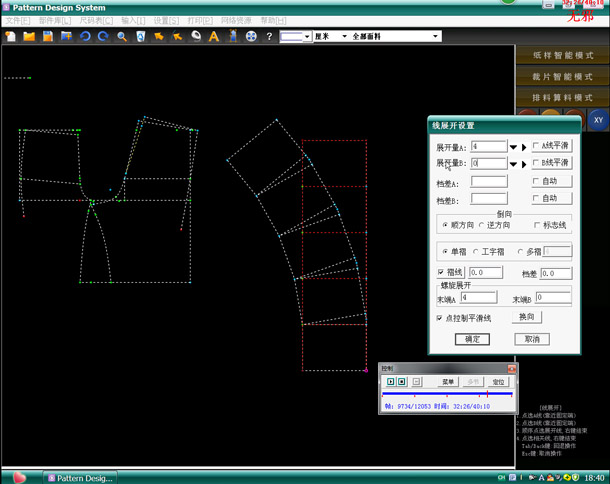Select the first orange arrow pointer tool
The width and height of the screenshot is (610, 484).
click(x=159, y=36)
